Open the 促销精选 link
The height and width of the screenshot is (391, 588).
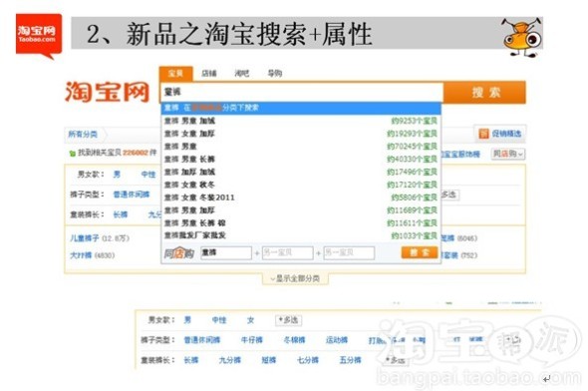tap(506, 134)
